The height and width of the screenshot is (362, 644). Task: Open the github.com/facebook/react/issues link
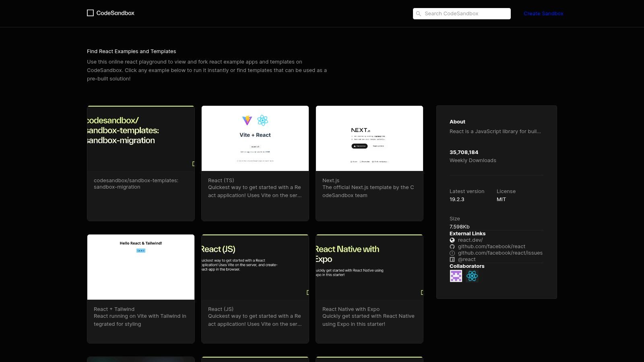(500, 253)
